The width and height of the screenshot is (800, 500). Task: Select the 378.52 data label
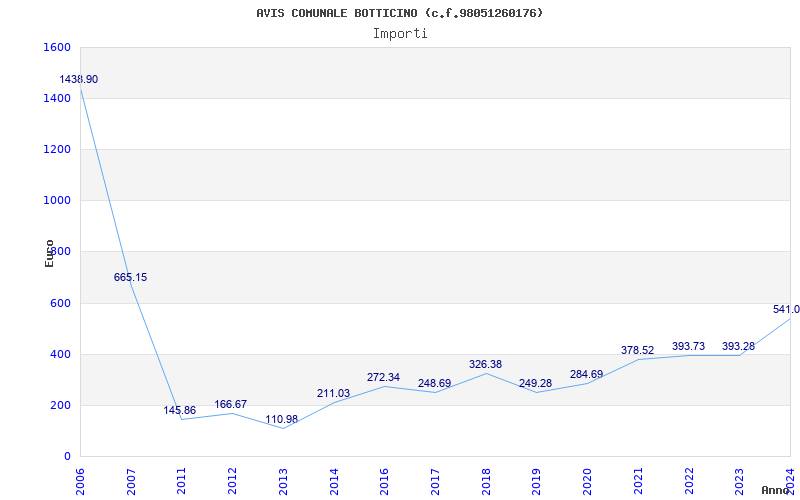pyautogui.click(x=637, y=350)
